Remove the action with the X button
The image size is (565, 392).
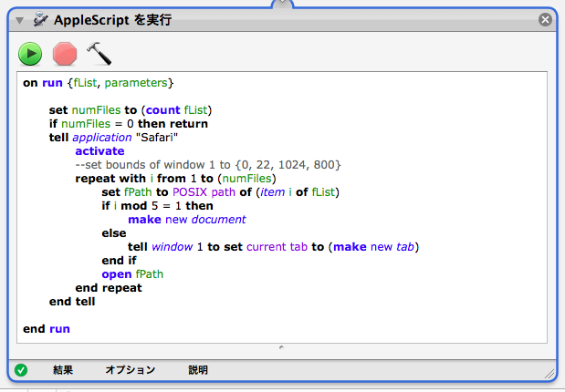(545, 19)
